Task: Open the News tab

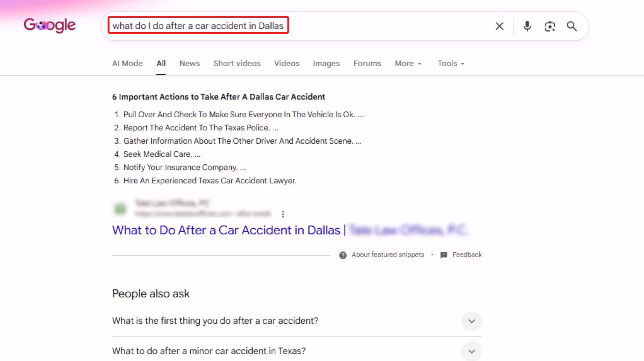Action: click(x=190, y=64)
